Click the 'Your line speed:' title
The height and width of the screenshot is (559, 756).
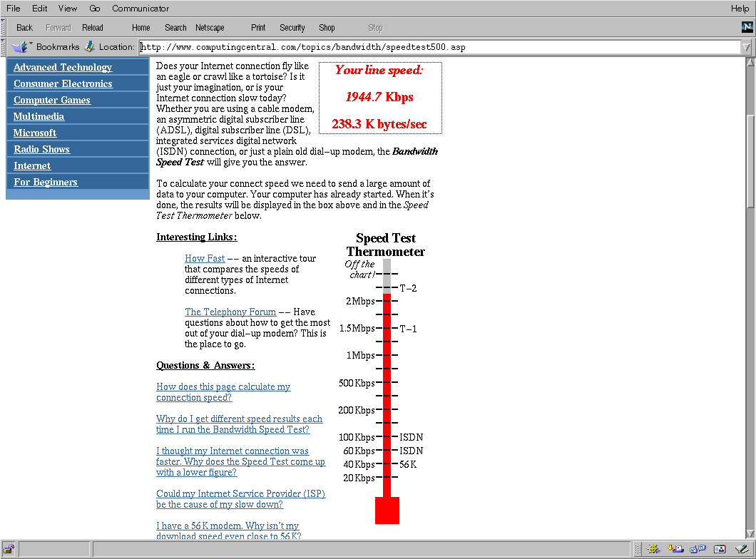[x=379, y=70]
